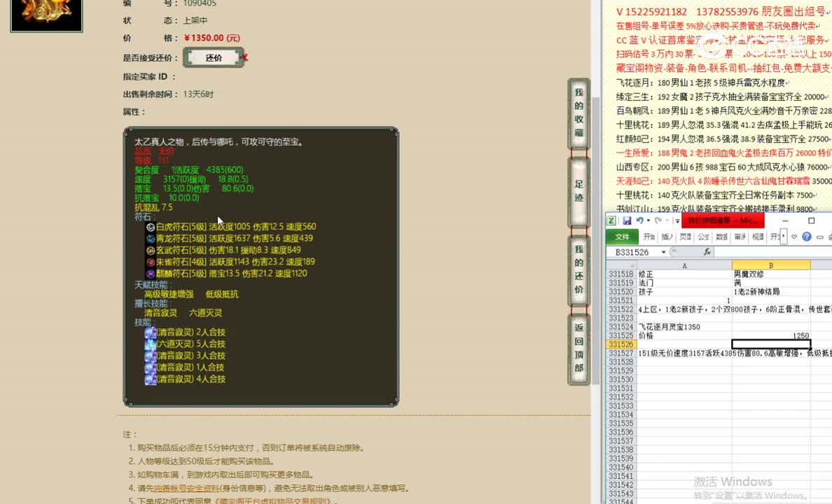The image size is (832, 504).
Task: Click the 清音寂灵 2人合技 skill icon
Action: [x=151, y=332]
